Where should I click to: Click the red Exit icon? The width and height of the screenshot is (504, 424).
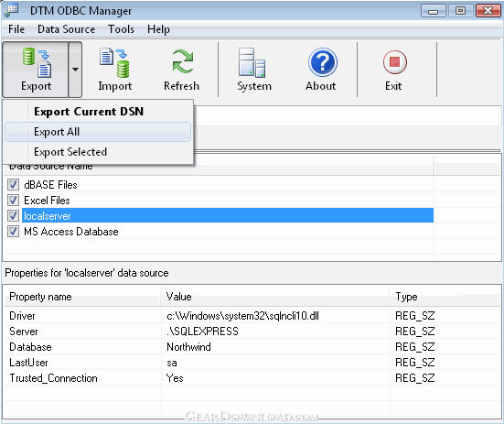[x=395, y=61]
